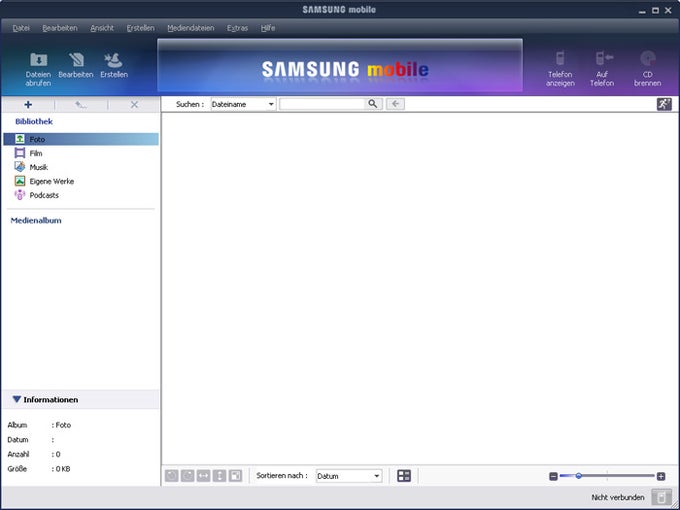This screenshot has width=680, height=510.
Task: Select the CD brennen icon
Action: [647, 69]
